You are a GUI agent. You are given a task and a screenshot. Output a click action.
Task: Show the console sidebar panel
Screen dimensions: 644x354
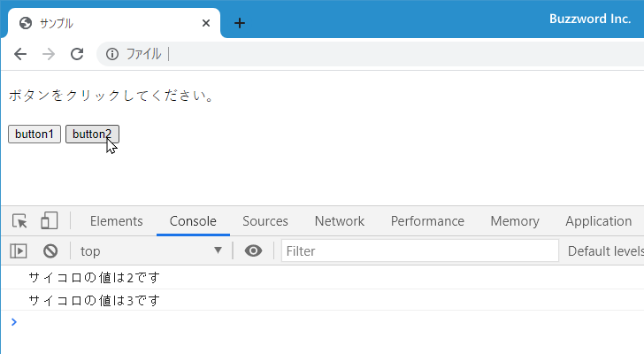click(x=19, y=251)
